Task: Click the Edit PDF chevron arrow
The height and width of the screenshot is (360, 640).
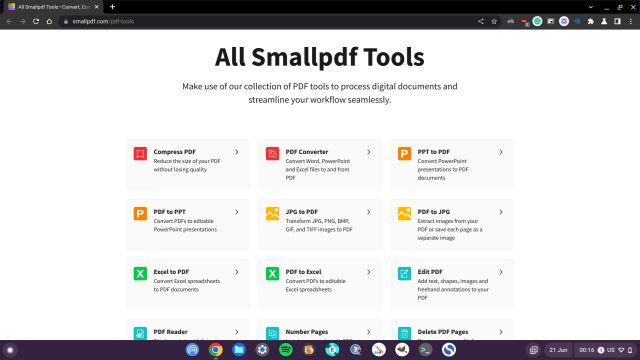Action: pos(501,272)
